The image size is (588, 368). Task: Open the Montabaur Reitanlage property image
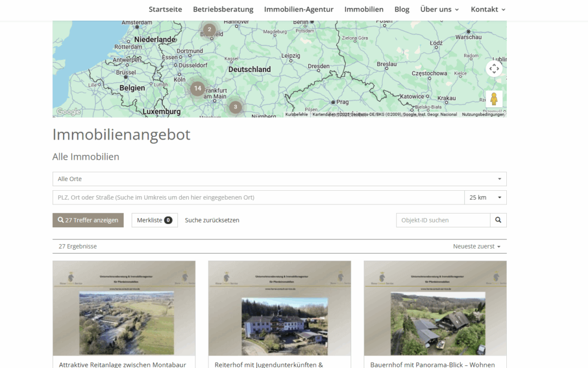coord(124,308)
